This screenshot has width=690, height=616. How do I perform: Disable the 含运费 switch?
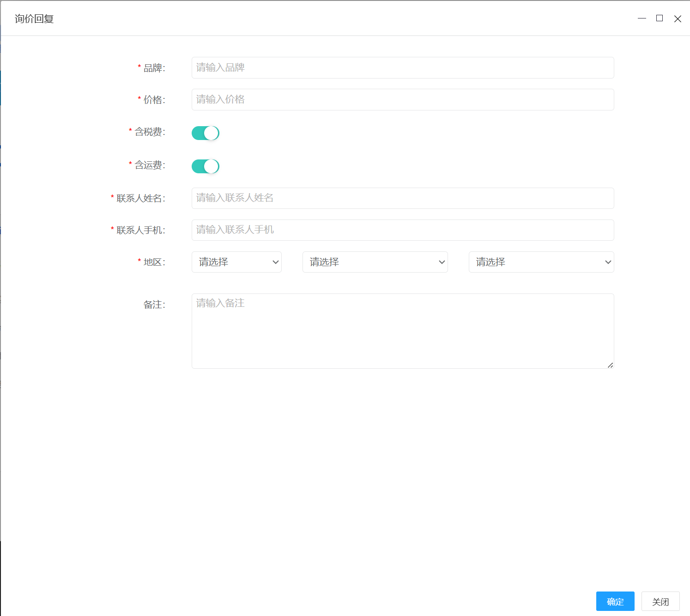pyautogui.click(x=206, y=166)
